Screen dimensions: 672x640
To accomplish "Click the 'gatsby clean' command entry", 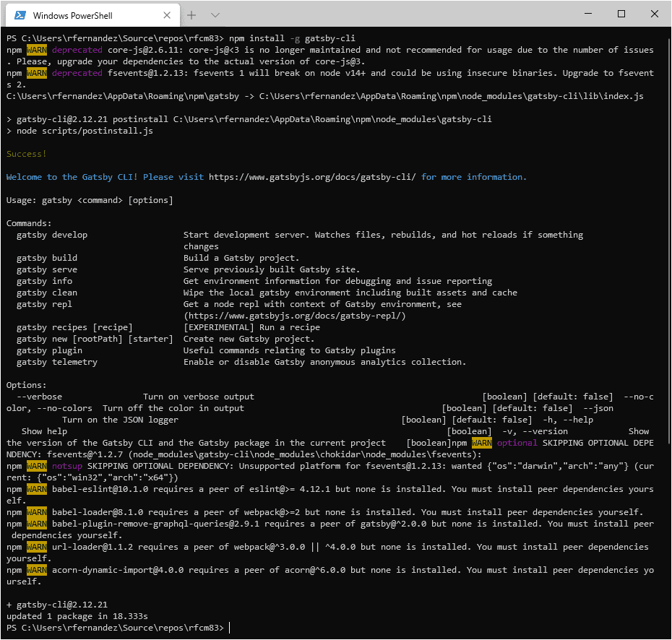I will point(47,293).
